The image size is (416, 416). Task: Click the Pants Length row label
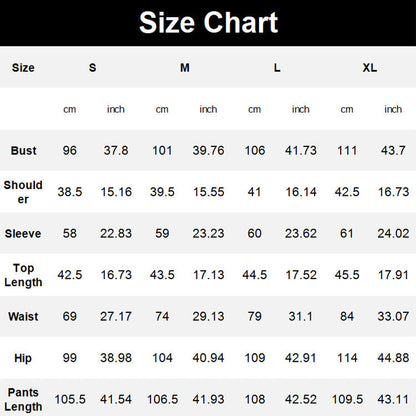click(x=23, y=399)
